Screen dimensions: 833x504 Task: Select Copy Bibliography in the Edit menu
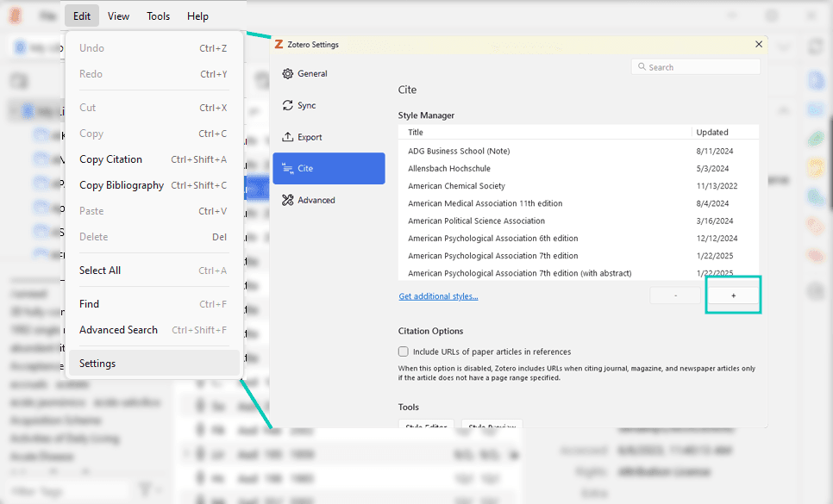pos(154,185)
